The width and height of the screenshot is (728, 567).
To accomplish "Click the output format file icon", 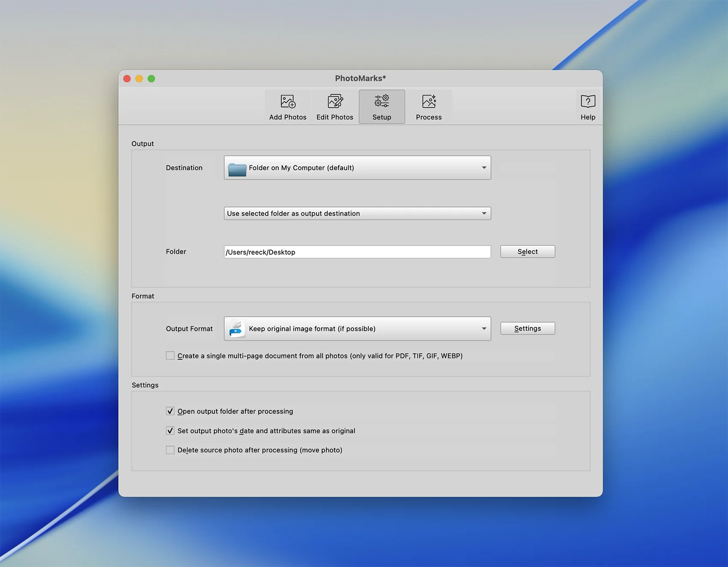I will click(236, 329).
